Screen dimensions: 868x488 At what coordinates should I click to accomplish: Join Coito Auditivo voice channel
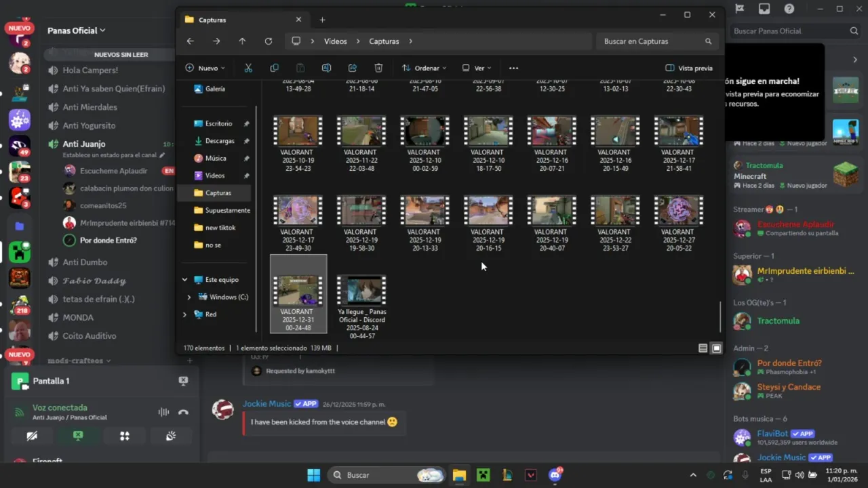(90, 335)
